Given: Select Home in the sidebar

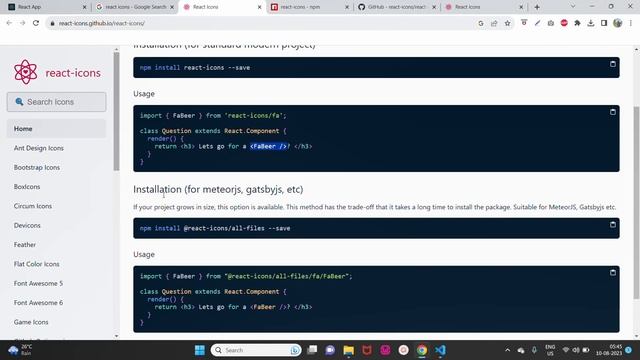Looking at the screenshot, I should (x=56, y=129).
